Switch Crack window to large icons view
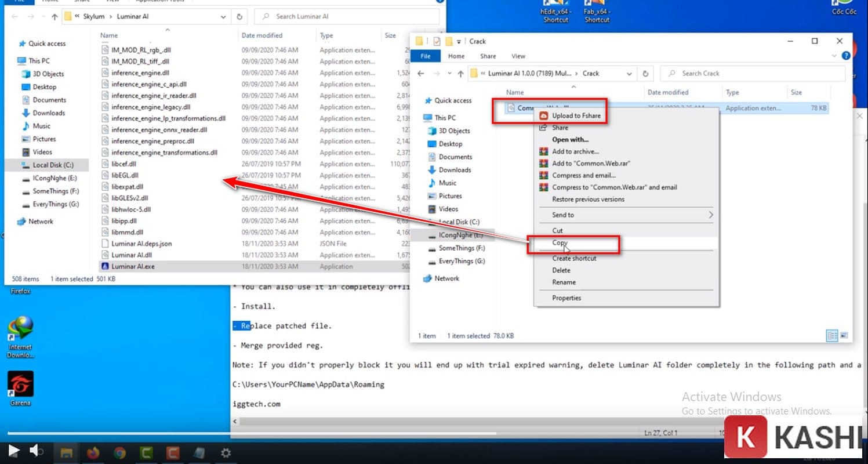Image resolution: width=868 pixels, height=464 pixels. [x=844, y=335]
